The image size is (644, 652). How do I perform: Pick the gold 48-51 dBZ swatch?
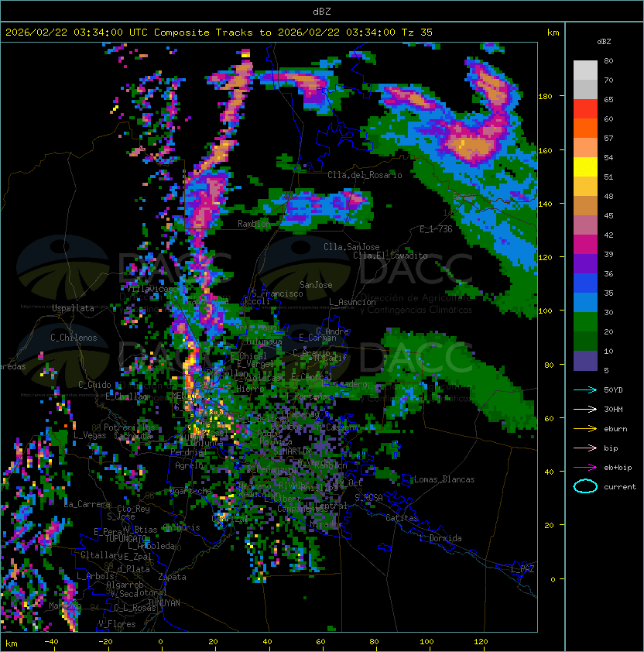[585, 187]
